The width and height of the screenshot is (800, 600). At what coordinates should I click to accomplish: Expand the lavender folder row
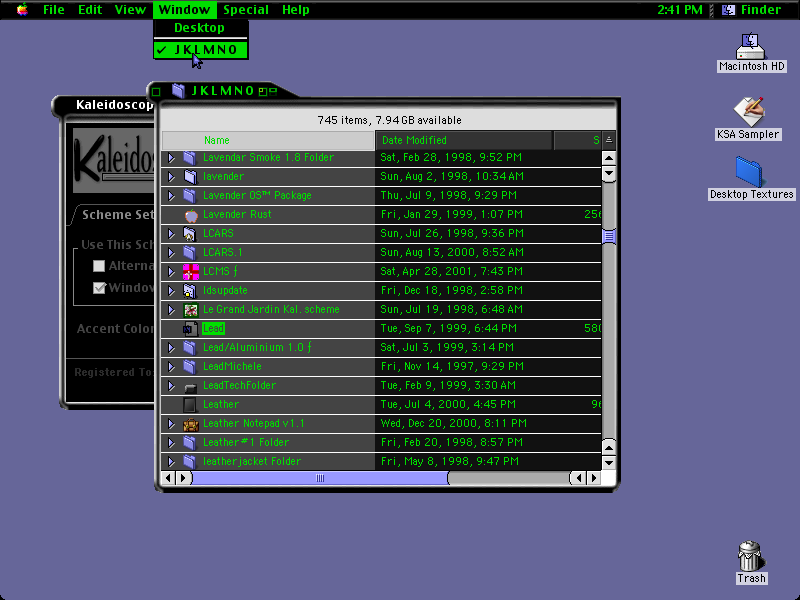pyautogui.click(x=171, y=177)
